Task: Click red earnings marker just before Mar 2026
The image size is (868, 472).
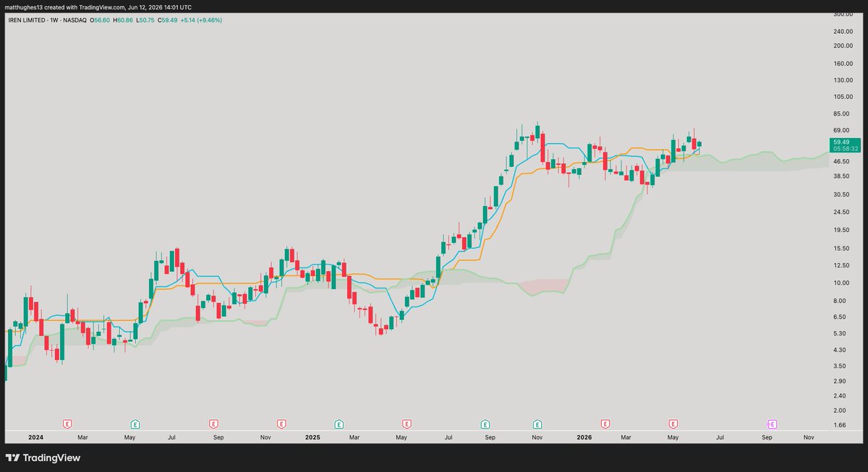Action: [x=605, y=424]
